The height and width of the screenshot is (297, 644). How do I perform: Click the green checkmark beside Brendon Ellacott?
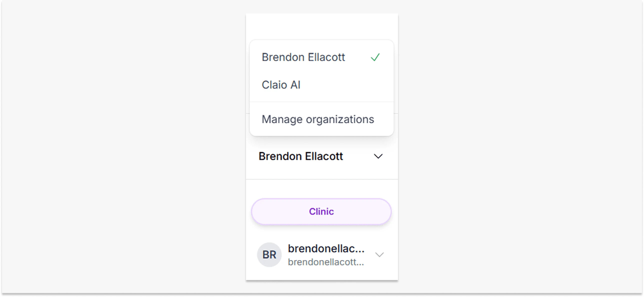point(375,57)
